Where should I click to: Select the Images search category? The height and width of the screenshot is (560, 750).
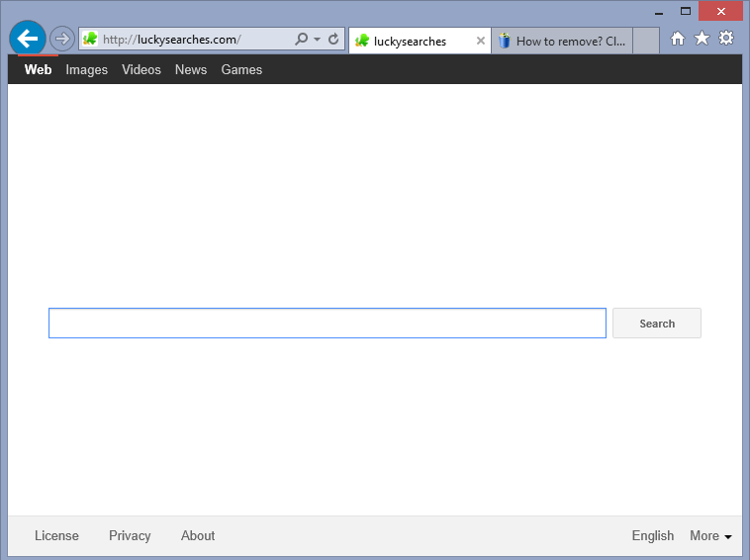click(86, 70)
